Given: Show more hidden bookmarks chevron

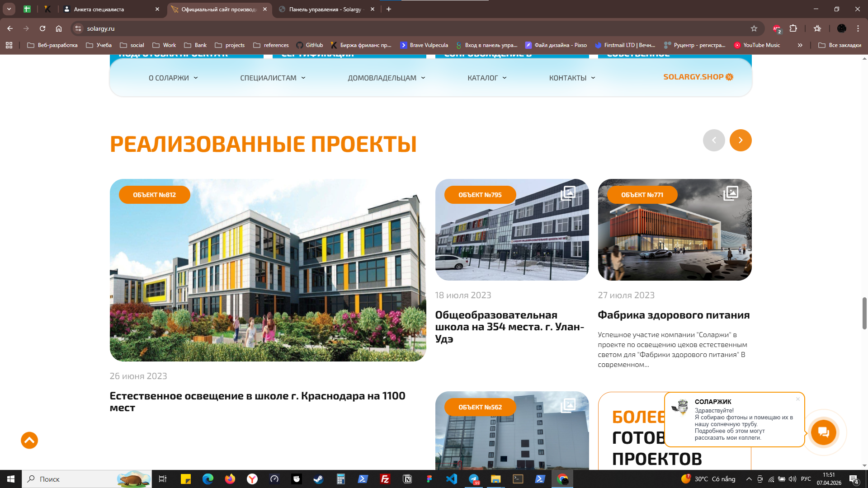Looking at the screenshot, I should click(800, 45).
